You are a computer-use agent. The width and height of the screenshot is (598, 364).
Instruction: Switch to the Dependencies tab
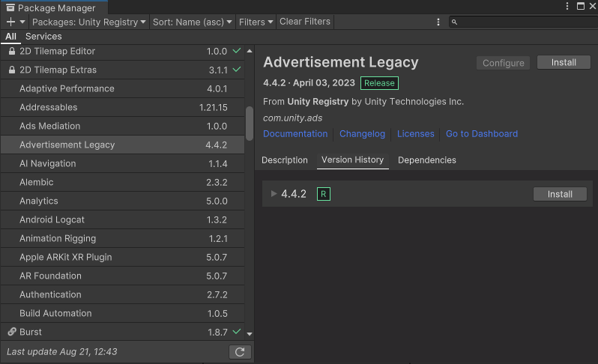tap(426, 160)
